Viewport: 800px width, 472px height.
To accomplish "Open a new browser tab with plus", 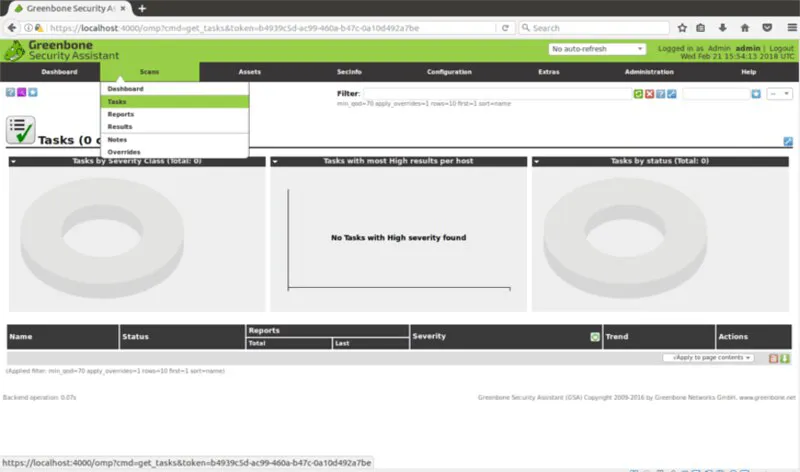I will point(142,8).
